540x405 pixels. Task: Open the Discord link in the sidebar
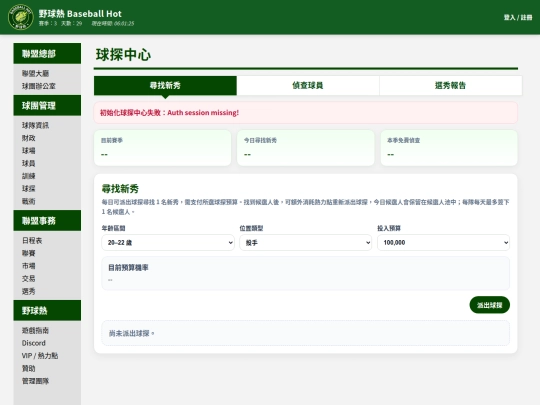(x=34, y=343)
